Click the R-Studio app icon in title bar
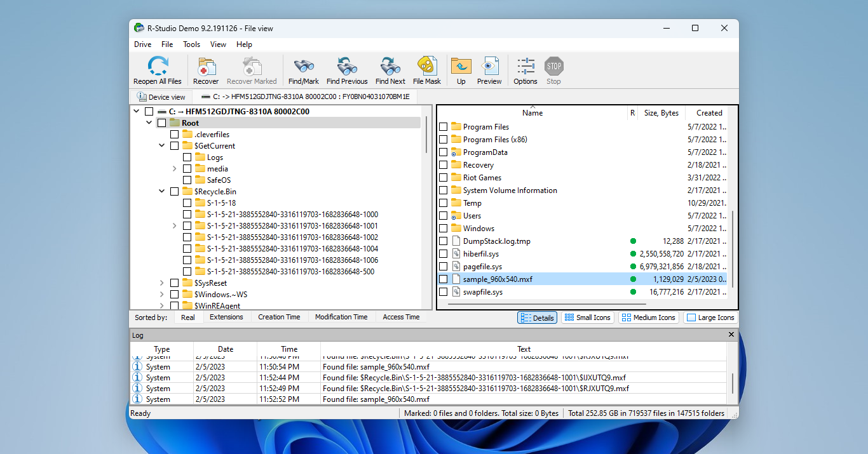Viewport: 868px width, 454px height. (139, 28)
